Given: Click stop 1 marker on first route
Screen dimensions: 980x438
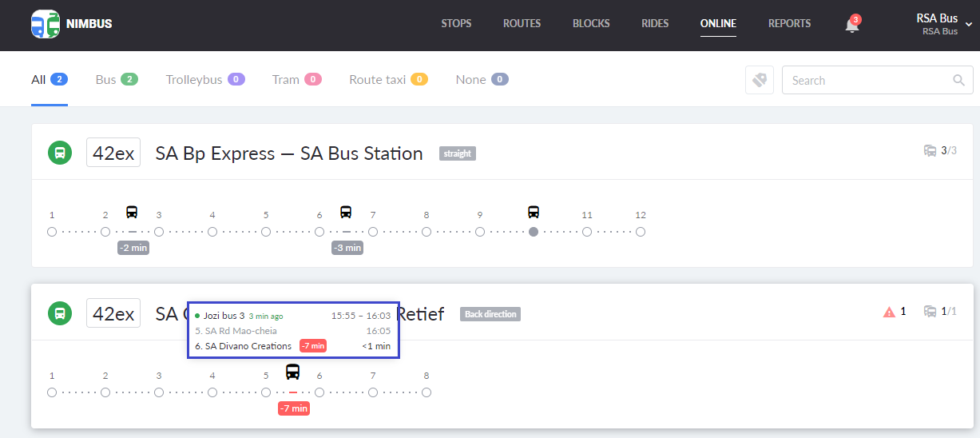Looking at the screenshot, I should pos(52,232).
